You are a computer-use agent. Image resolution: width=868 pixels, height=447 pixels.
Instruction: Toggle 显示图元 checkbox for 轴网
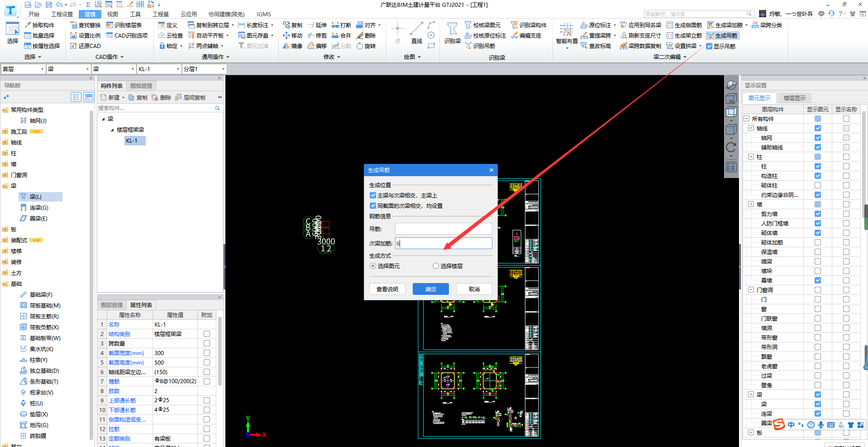click(x=817, y=138)
